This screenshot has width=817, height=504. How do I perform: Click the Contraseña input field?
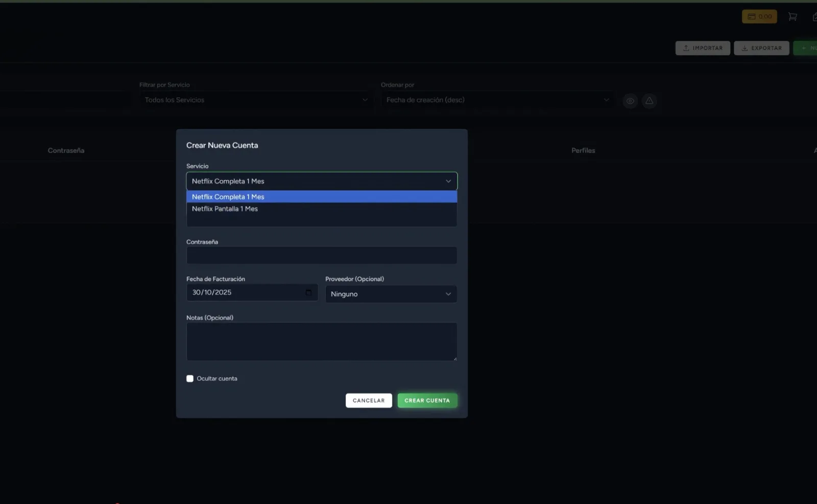tap(322, 256)
